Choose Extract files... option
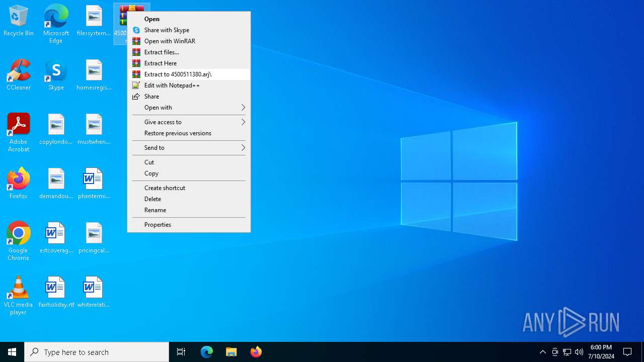The width and height of the screenshot is (644, 362). coord(189,52)
